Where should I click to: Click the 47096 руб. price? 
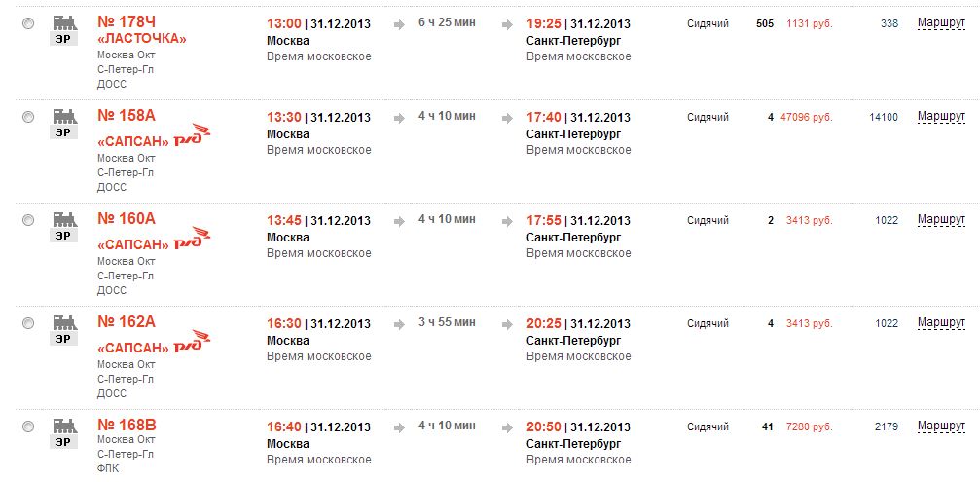coord(806,117)
